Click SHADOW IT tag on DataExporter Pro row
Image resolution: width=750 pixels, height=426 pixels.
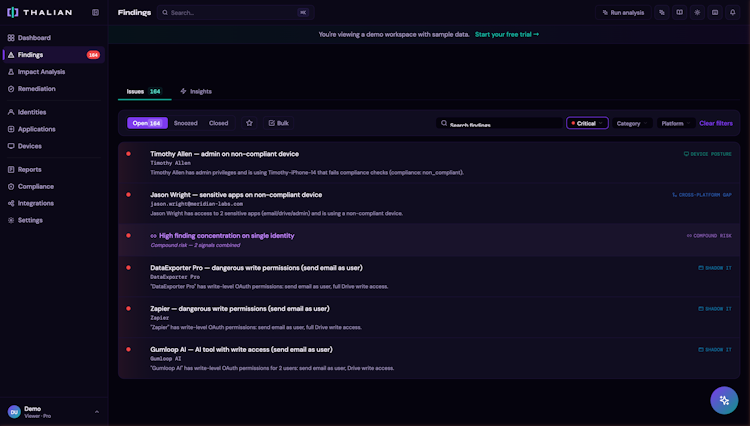[715, 268]
